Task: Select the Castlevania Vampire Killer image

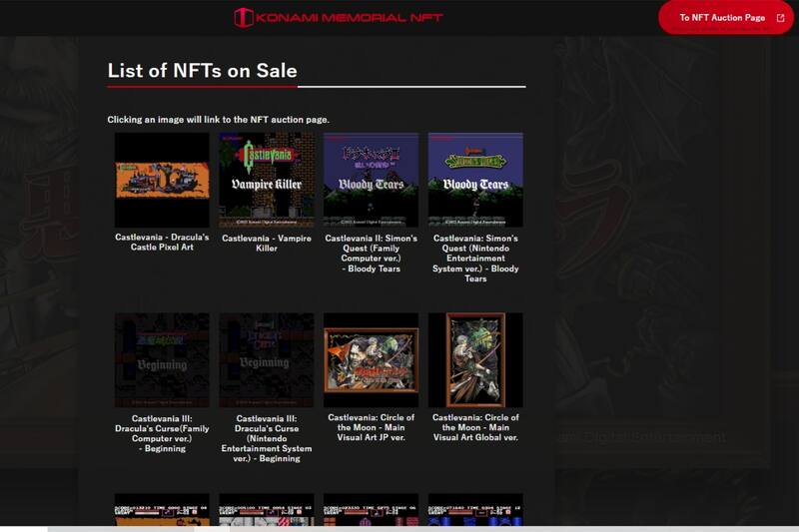Action: pyautogui.click(x=267, y=180)
